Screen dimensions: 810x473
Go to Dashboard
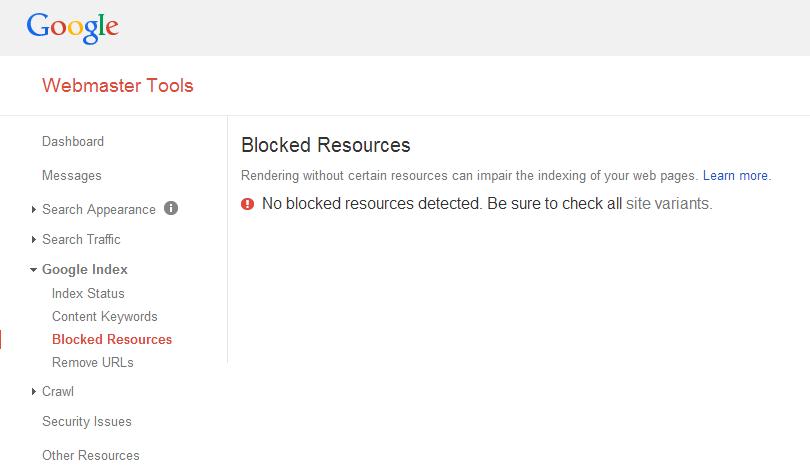pyautogui.click(x=73, y=141)
